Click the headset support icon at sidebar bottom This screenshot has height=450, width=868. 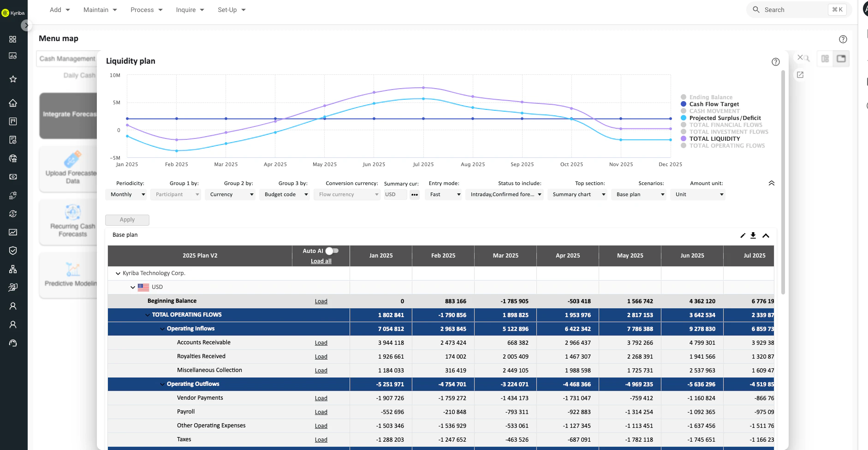tap(12, 342)
